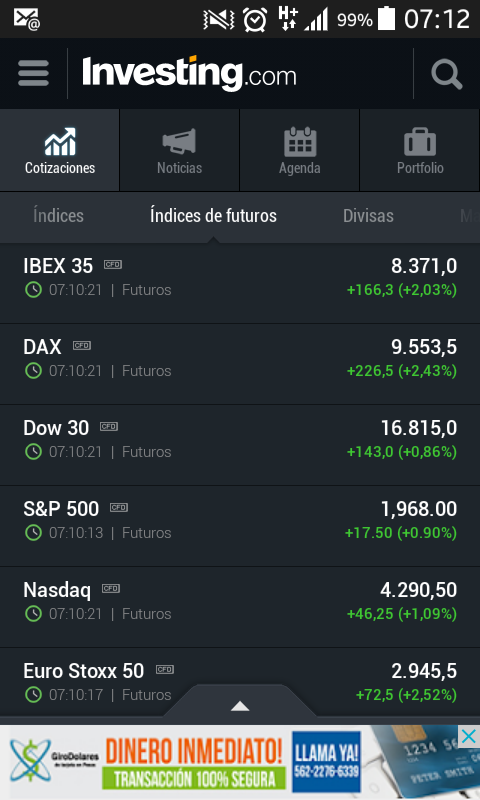Open the IBEX 35 futures quote
The width and height of the screenshot is (480, 800).
coord(240,283)
